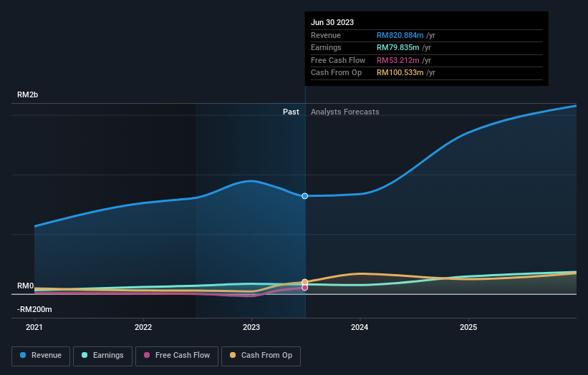Click the -RM200m y-axis label
This screenshot has width=588, height=375.
(34, 309)
